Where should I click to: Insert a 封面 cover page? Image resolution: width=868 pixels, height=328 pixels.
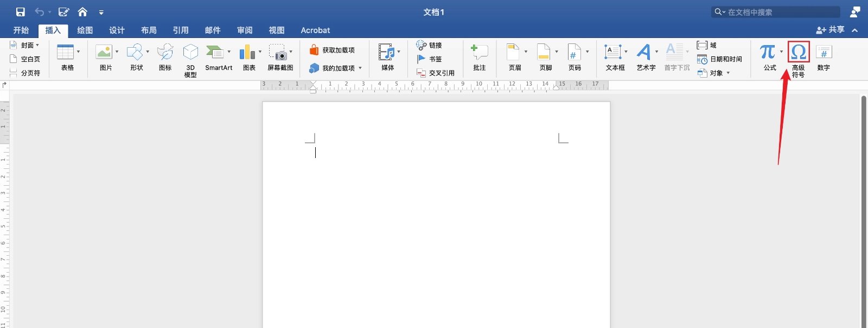[24, 45]
